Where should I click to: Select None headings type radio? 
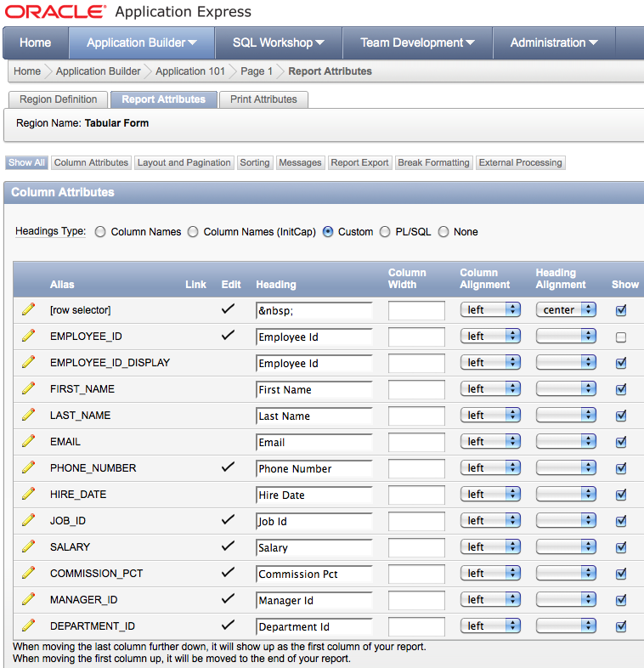[443, 232]
